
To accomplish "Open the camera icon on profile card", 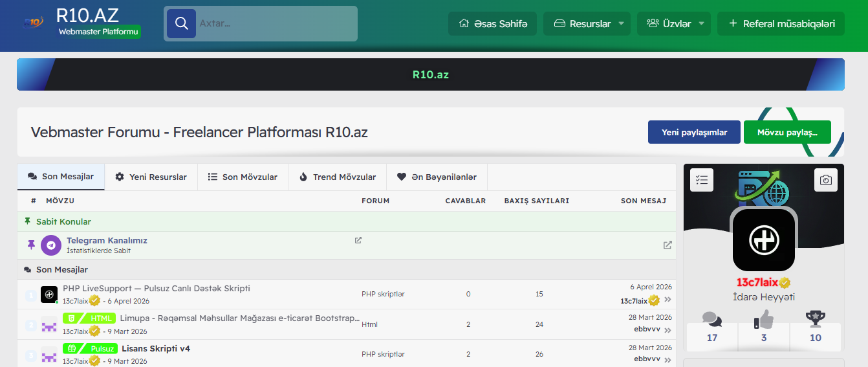I will pos(825,180).
